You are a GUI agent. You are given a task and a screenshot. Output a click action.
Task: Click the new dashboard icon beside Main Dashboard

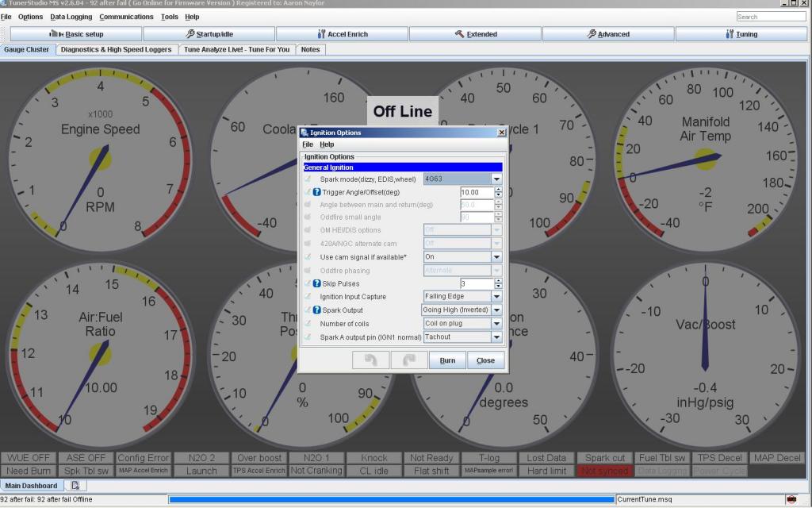pyautogui.click(x=74, y=485)
